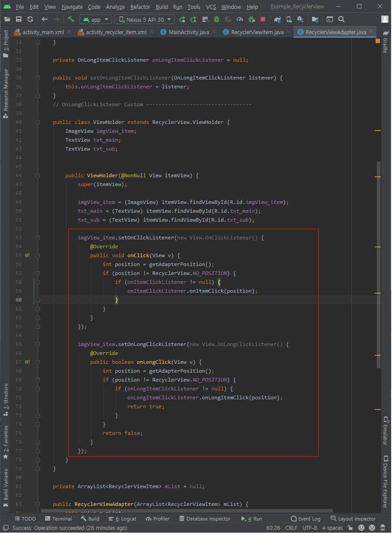Change UTF-8 file encoding in status bar

point(310,528)
